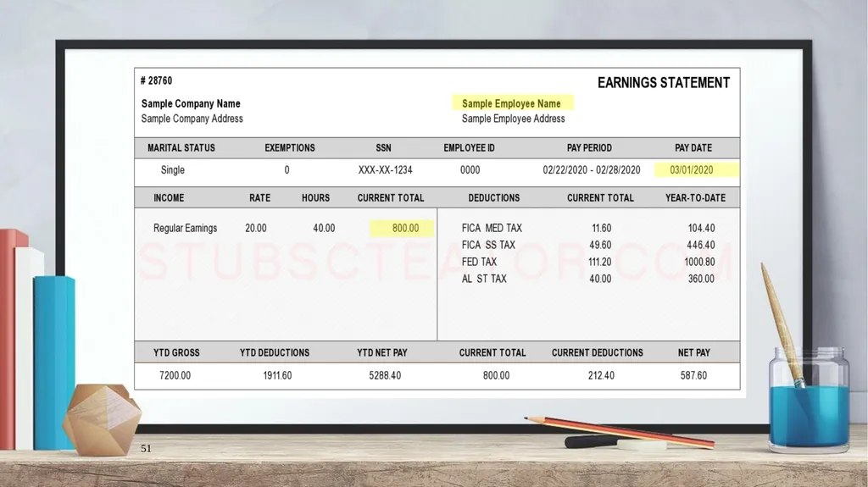This screenshot has height=487, width=868.
Task: Select FICA MED TAX current amount 11.60
Action: point(601,228)
